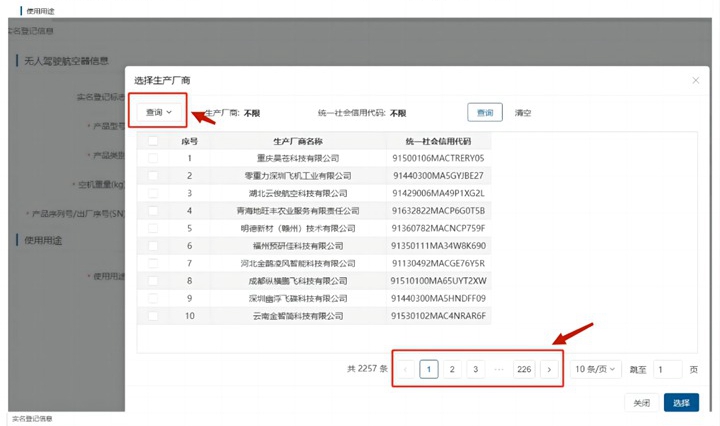The height and width of the screenshot is (426, 720).
Task: Select checkbox for row 5 明德新材
Action: point(153,228)
